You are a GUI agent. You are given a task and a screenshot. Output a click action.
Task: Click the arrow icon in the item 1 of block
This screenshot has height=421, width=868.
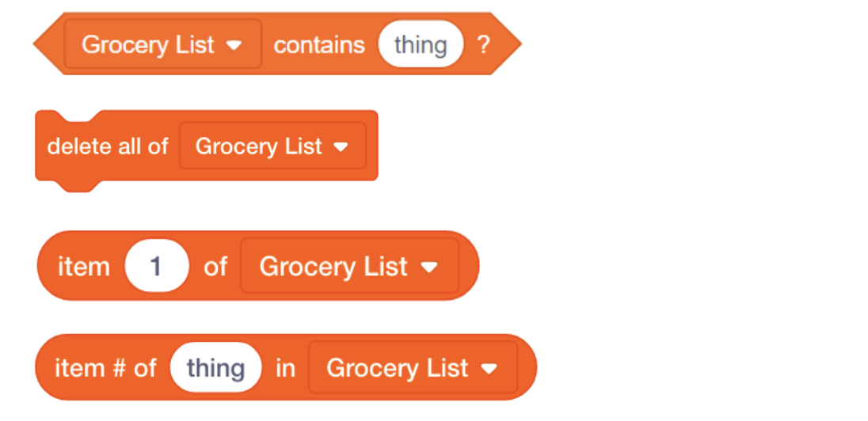(428, 267)
